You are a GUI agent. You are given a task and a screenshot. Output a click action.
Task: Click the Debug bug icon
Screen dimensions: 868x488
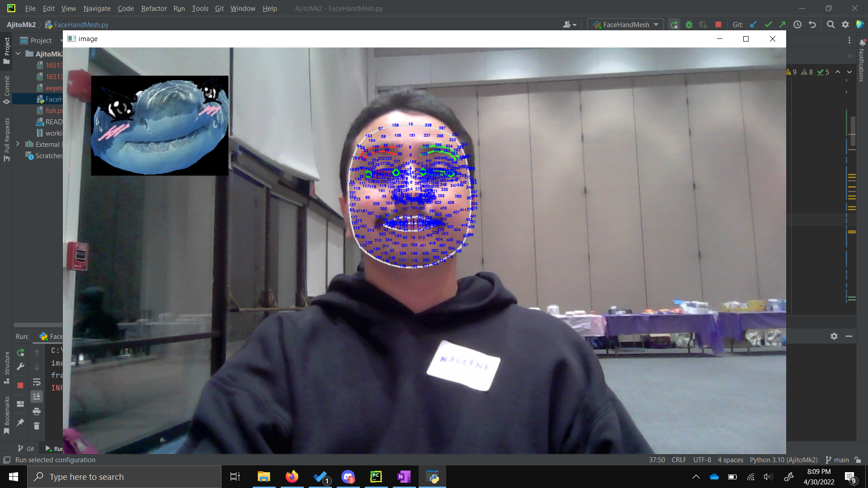pos(689,25)
